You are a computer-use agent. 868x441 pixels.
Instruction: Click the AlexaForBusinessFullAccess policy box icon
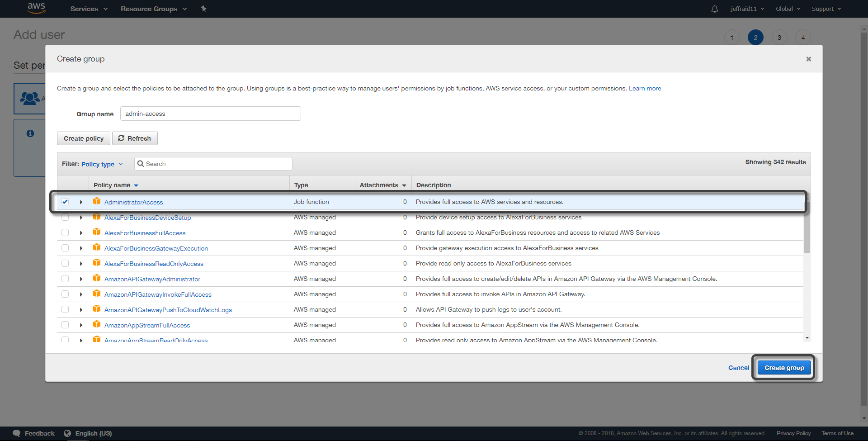click(x=97, y=232)
